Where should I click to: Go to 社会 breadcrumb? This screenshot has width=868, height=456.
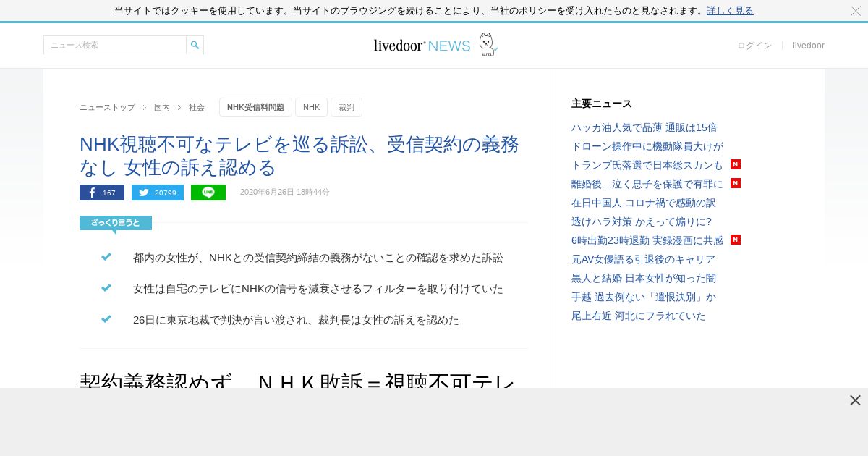point(197,107)
